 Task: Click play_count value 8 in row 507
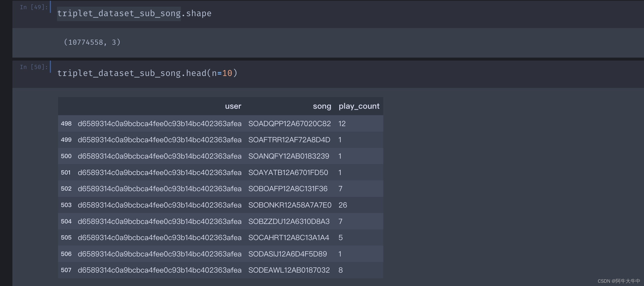coord(341,270)
